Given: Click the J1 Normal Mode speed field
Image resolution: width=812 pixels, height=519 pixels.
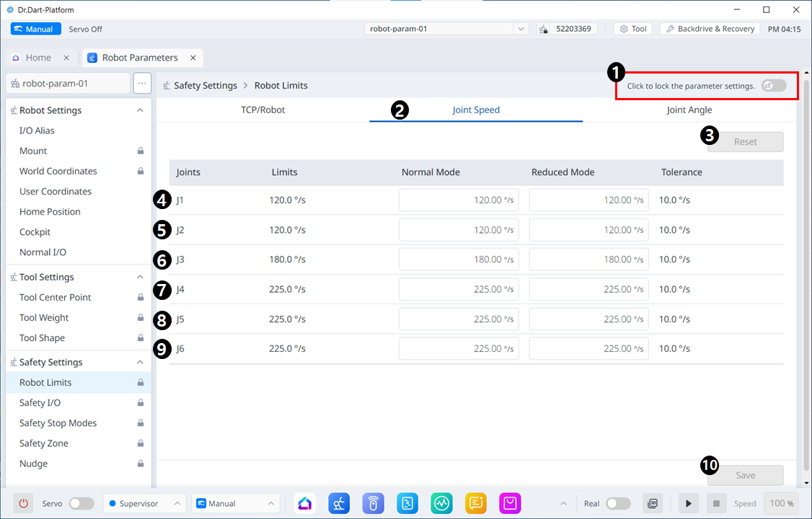Looking at the screenshot, I should pos(459,200).
